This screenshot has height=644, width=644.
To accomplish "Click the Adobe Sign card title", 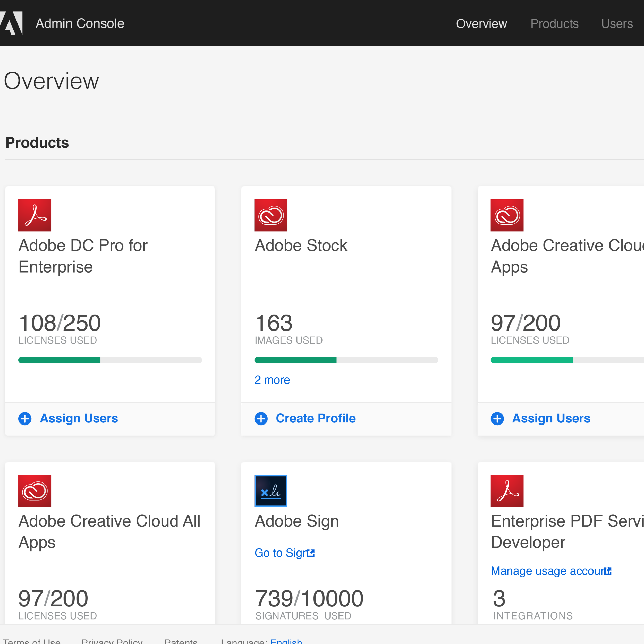I will coord(297,521).
